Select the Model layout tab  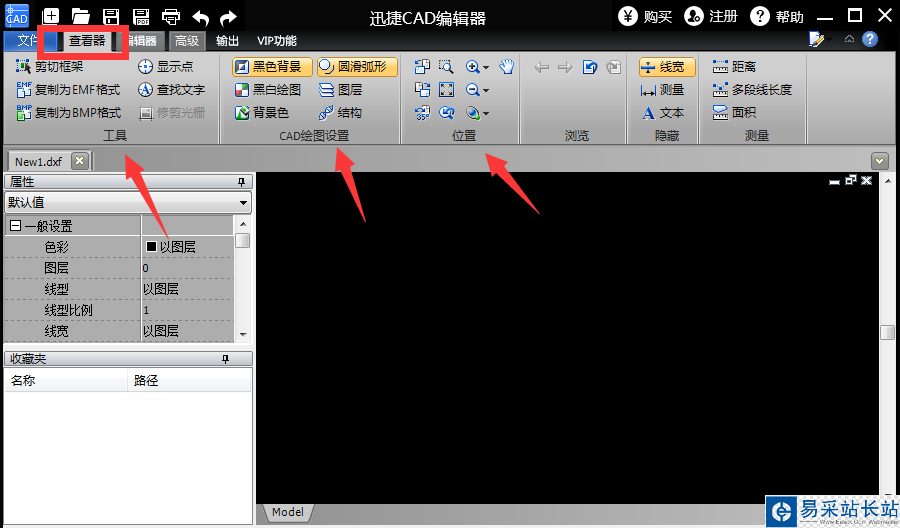point(288,512)
